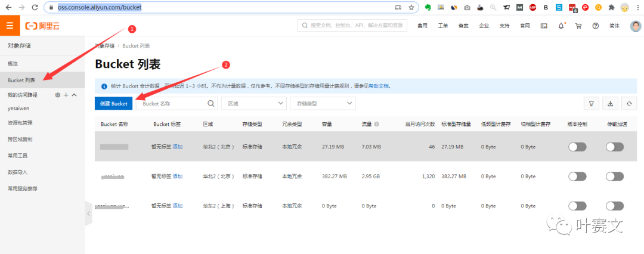Open the Chrome three-dot menu

point(639,7)
